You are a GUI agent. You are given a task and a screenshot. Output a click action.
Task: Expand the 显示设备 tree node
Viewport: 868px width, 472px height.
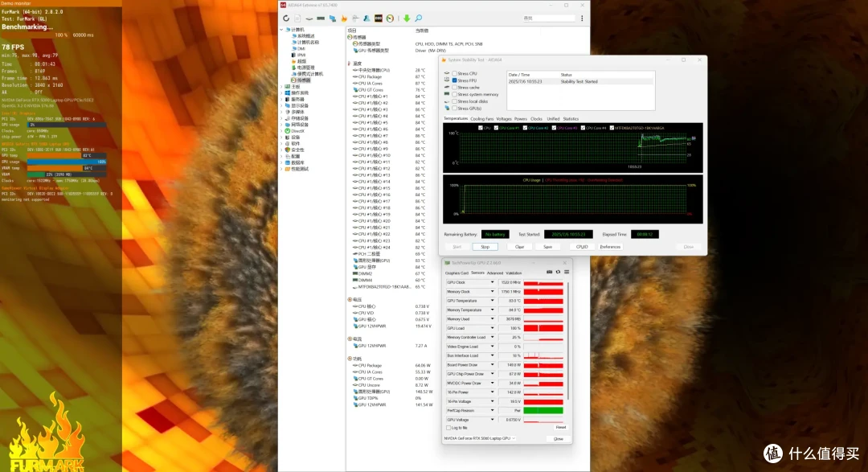coord(282,105)
